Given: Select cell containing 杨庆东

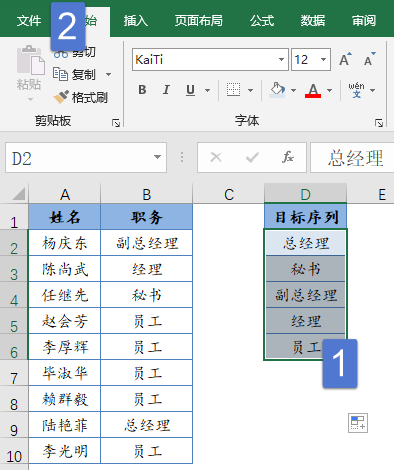Looking at the screenshot, I should (x=65, y=243).
